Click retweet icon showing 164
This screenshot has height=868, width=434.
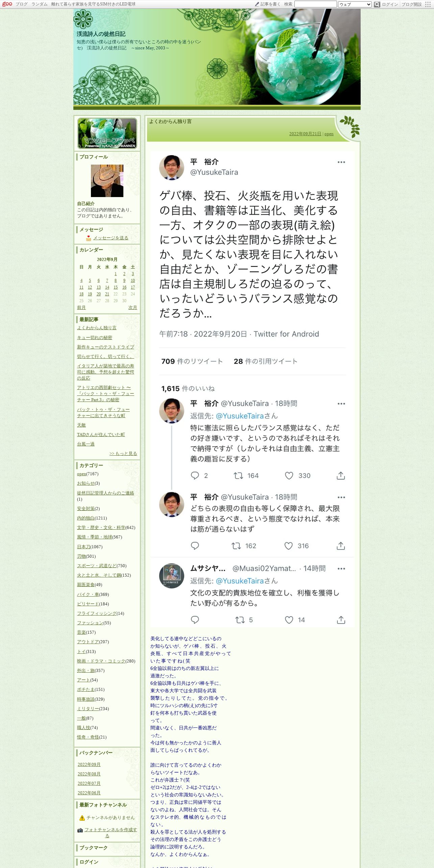coord(238,476)
